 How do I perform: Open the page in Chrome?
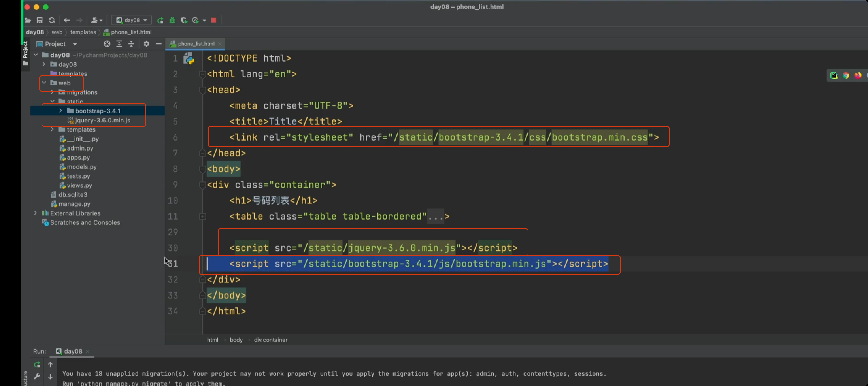846,75
